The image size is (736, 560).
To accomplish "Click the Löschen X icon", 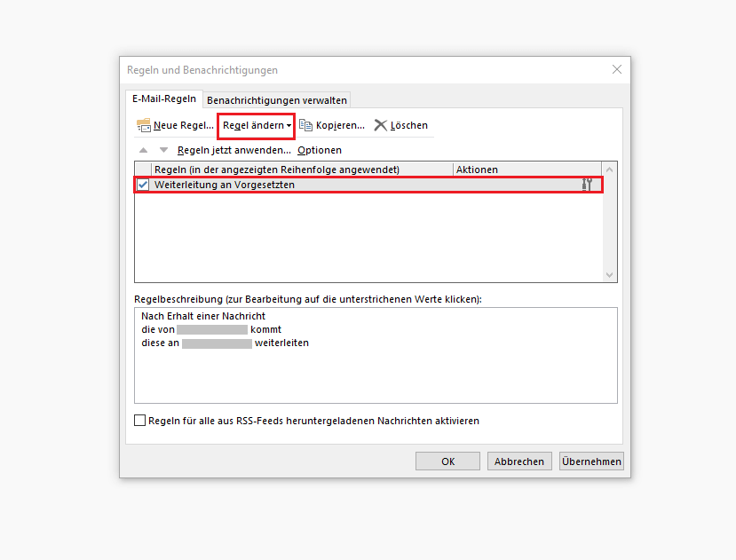I will point(380,125).
